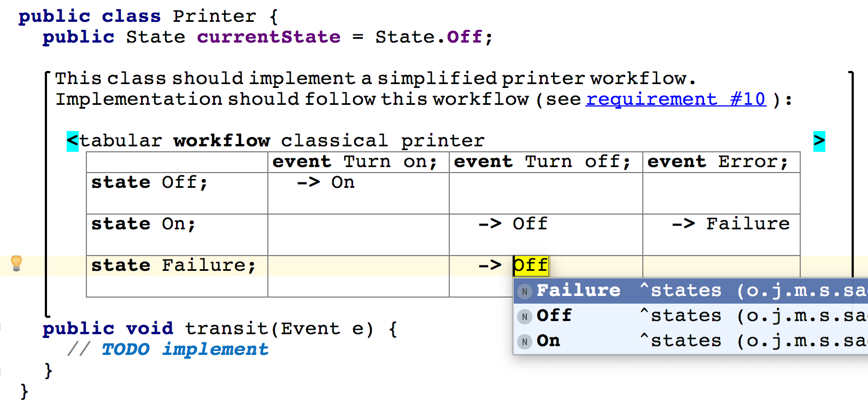Click the N icon beside the Failure suggestion

click(x=524, y=291)
